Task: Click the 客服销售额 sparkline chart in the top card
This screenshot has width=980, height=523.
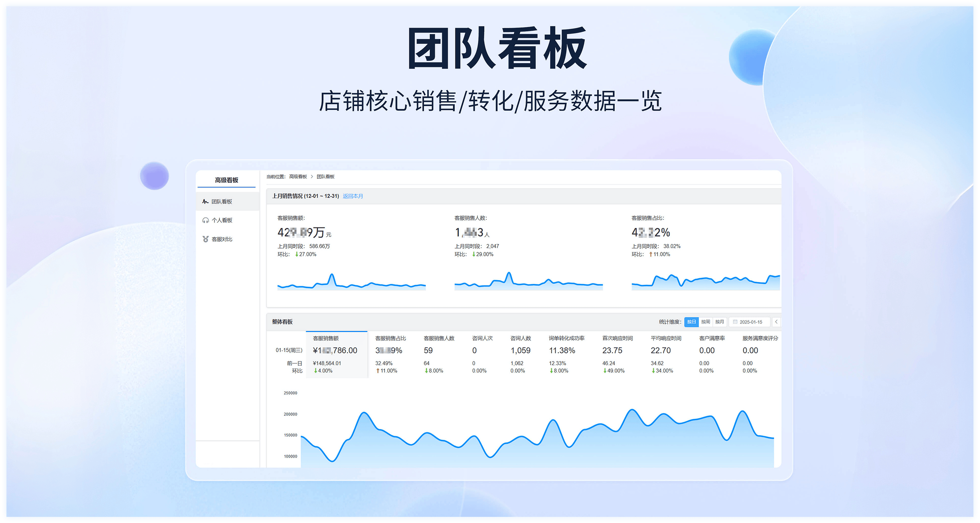Action: (x=352, y=282)
